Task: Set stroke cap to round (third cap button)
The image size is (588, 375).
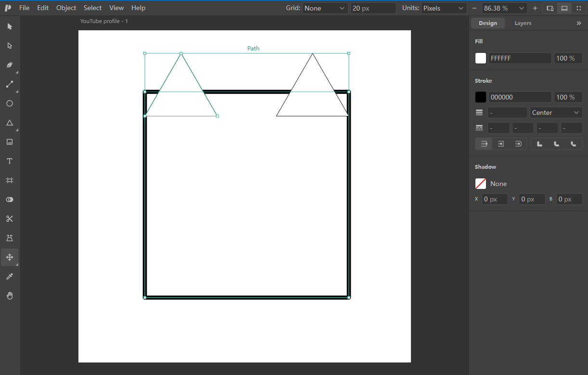Action: [518, 144]
